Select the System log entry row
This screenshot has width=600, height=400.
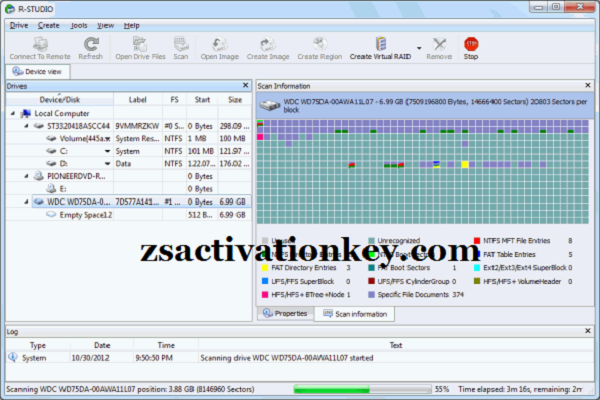300,358
